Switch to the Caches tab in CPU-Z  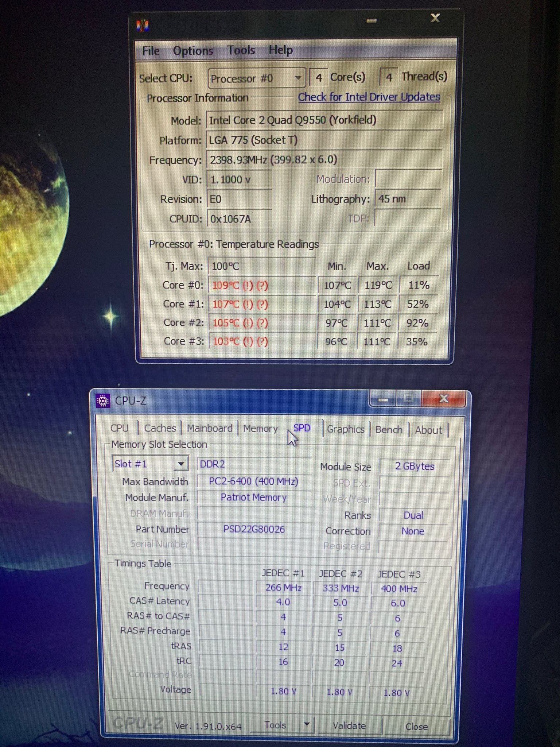click(x=160, y=428)
